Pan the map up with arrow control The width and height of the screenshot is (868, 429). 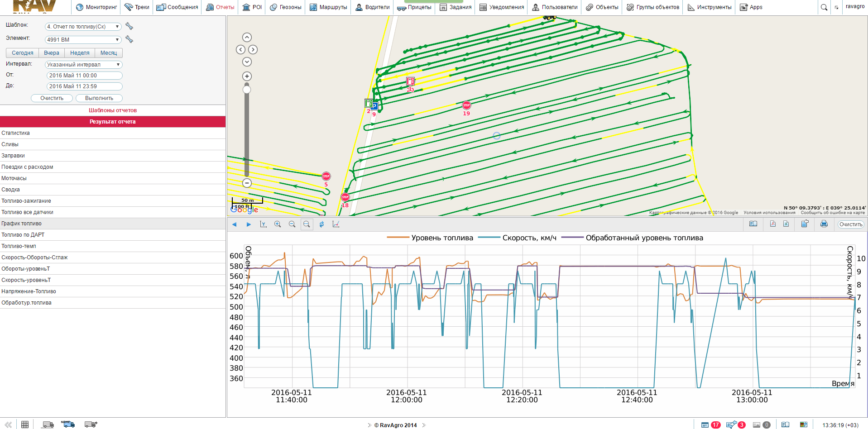point(247,37)
